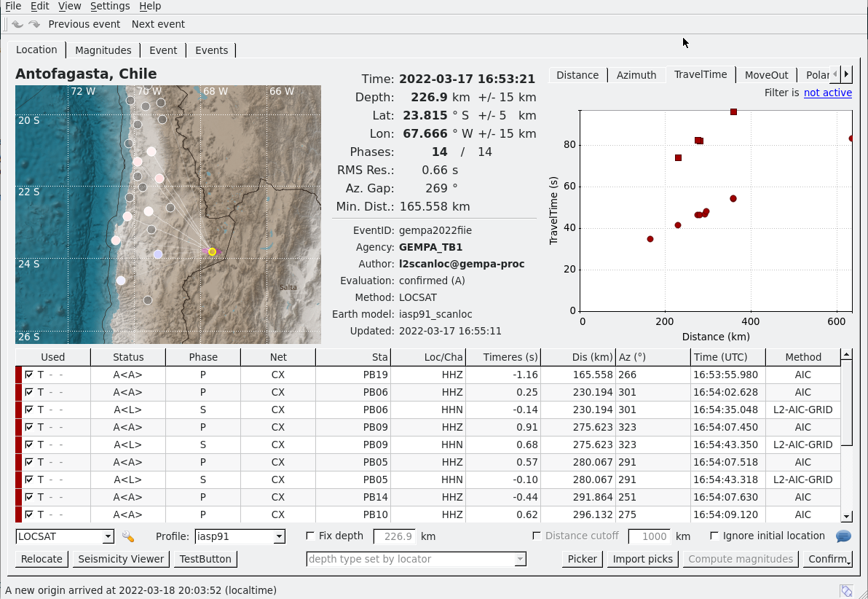Enable the Fix depth checkbox
The image size is (868, 599).
(311, 536)
